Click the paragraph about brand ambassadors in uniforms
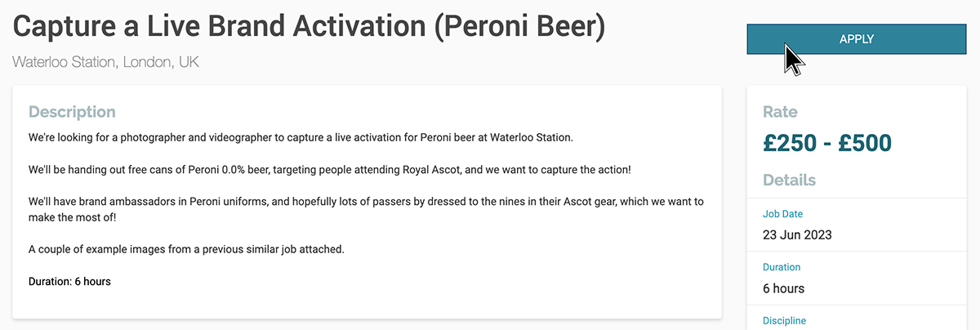Viewport: 980px width, 330px height. (x=365, y=209)
